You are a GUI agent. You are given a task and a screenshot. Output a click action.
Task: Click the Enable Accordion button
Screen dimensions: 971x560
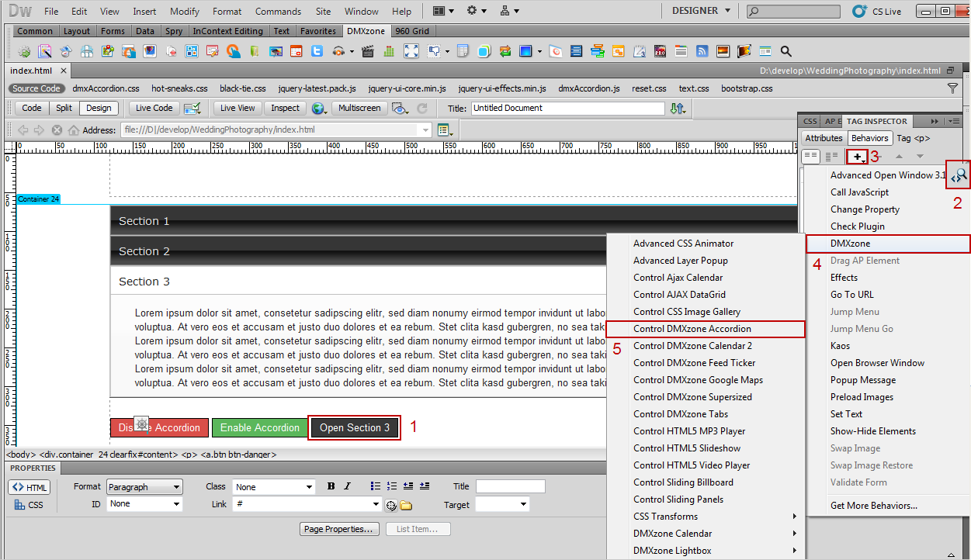(x=259, y=427)
